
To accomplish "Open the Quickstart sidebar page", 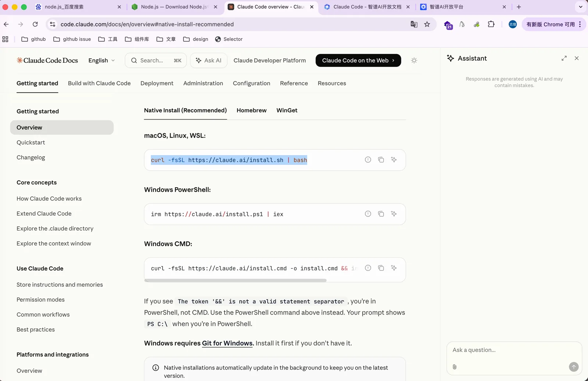I will pyautogui.click(x=31, y=142).
